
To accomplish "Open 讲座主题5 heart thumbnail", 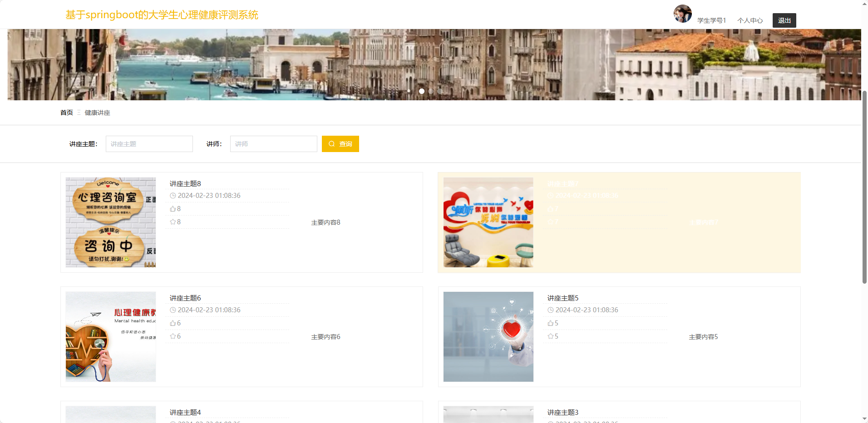I will point(488,337).
